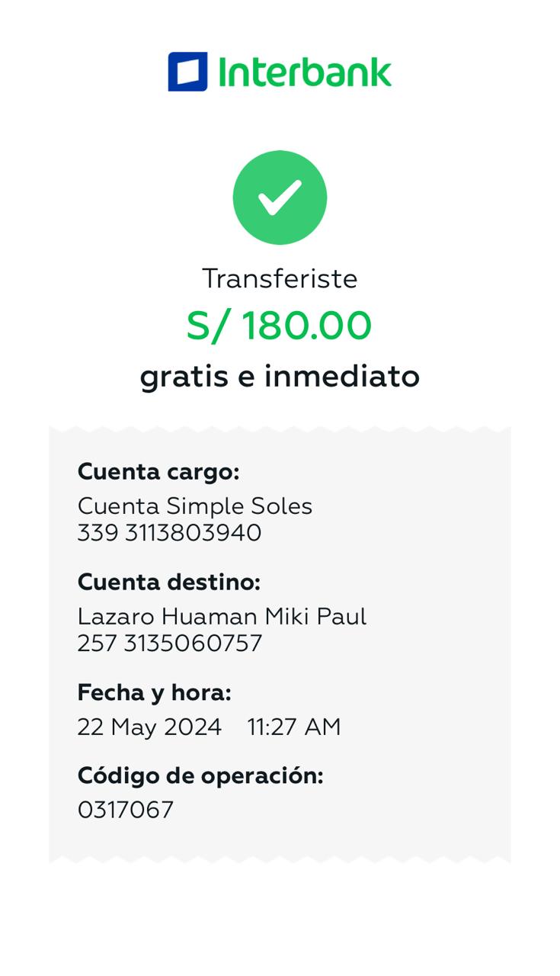The height and width of the screenshot is (976, 560).
Task: Click the blue Interbank square logo icon
Action: (187, 72)
